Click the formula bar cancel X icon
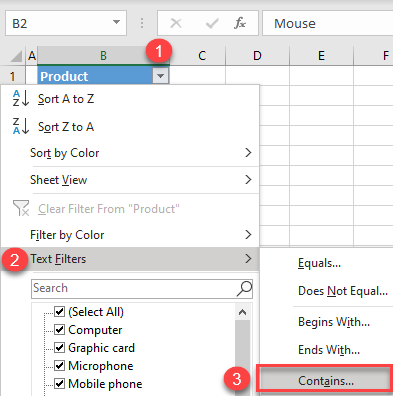The image size is (393, 396). pos(176,23)
